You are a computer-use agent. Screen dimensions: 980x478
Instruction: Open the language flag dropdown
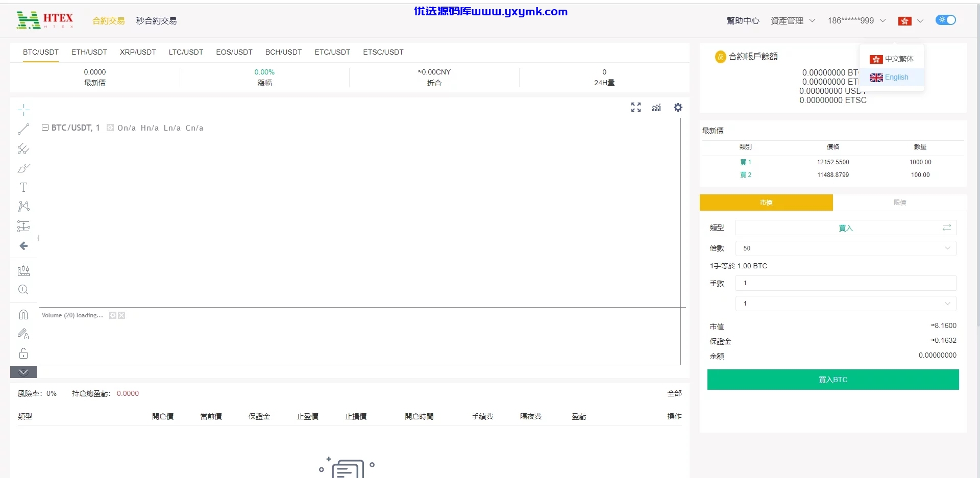911,21
